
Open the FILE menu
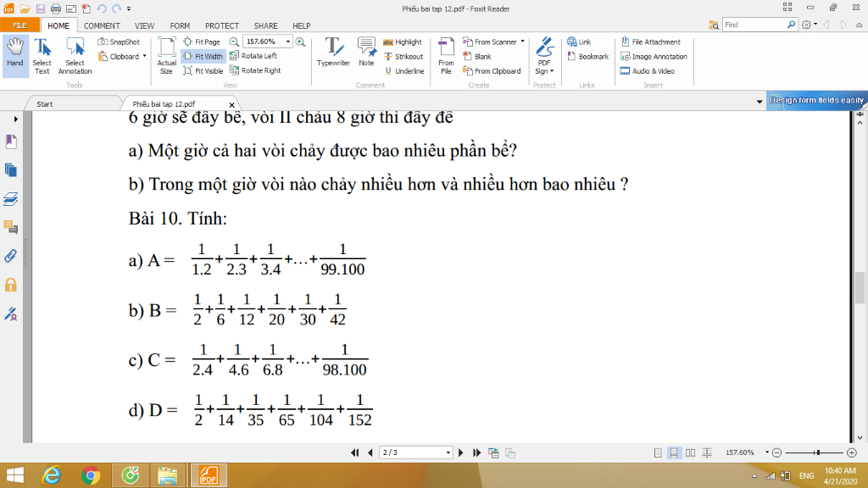click(19, 25)
